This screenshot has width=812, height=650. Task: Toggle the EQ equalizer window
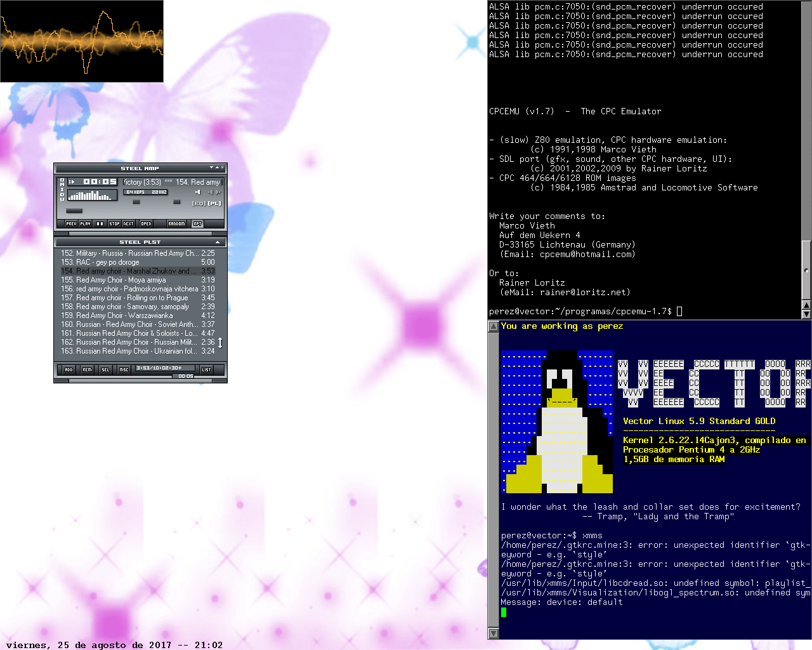[x=199, y=203]
